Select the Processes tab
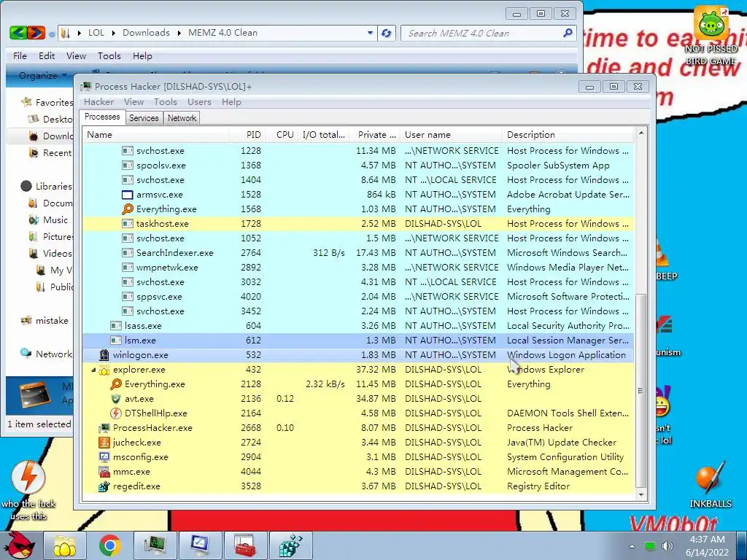Image resolution: width=747 pixels, height=560 pixels. [102, 117]
